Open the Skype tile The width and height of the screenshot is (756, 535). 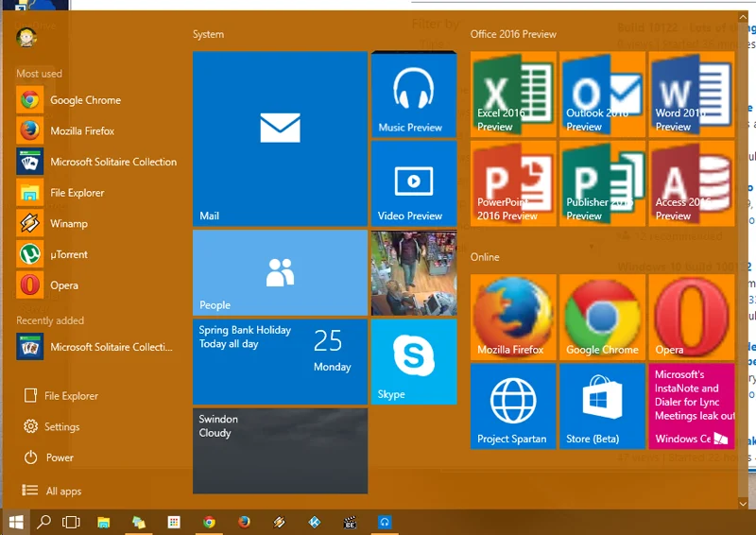coord(414,362)
